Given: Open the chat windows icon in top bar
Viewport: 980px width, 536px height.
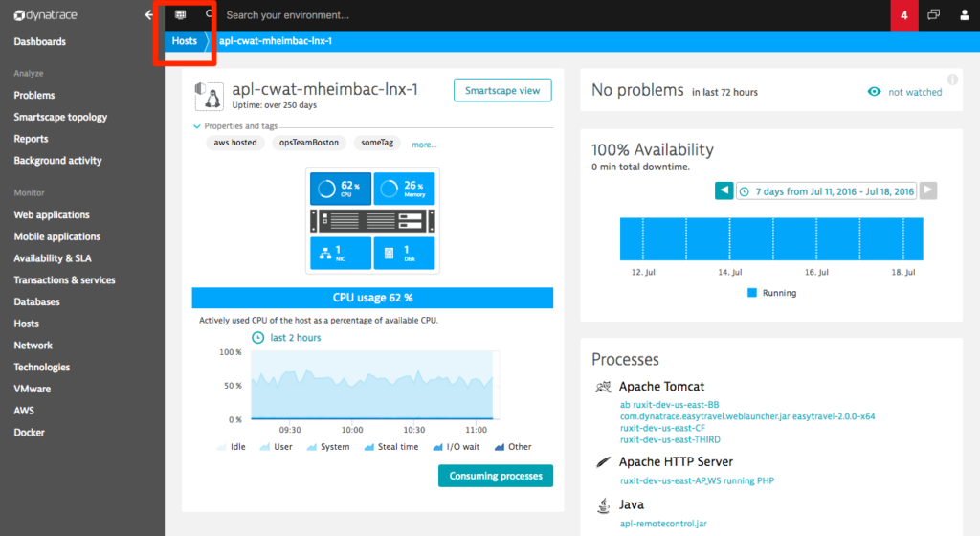Looking at the screenshot, I should point(934,14).
